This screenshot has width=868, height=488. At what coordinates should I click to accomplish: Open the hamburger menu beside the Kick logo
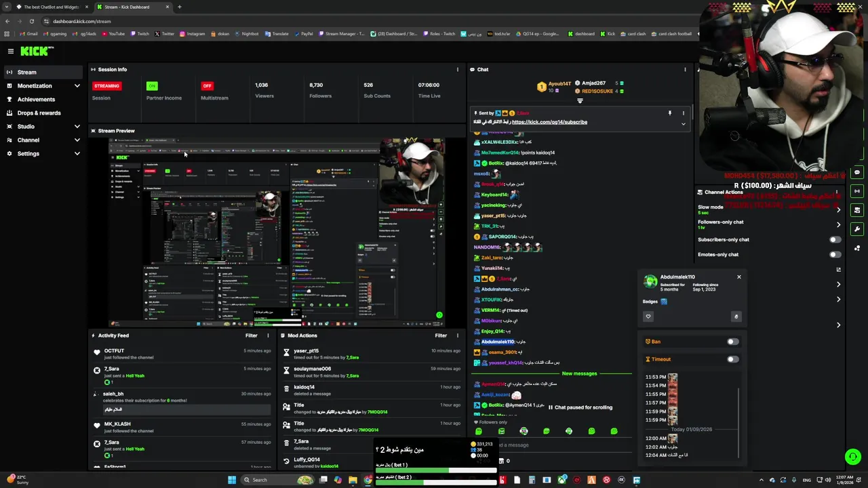tap(11, 51)
